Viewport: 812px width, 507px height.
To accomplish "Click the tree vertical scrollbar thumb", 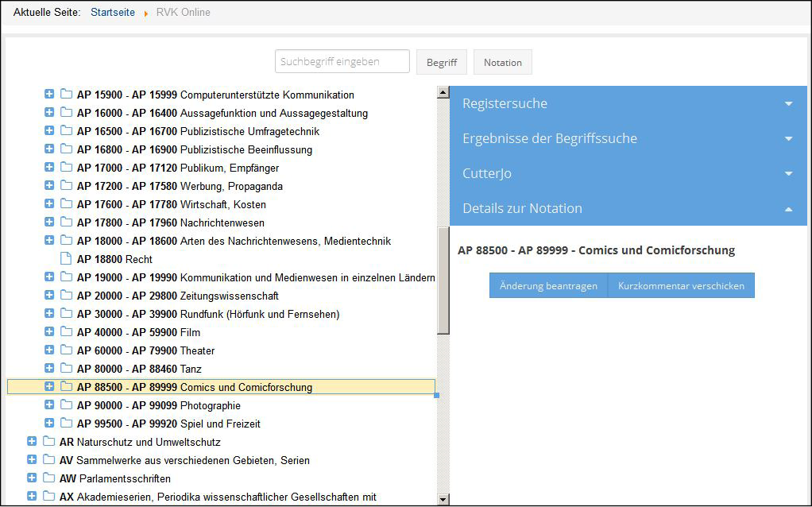I will coord(443,281).
